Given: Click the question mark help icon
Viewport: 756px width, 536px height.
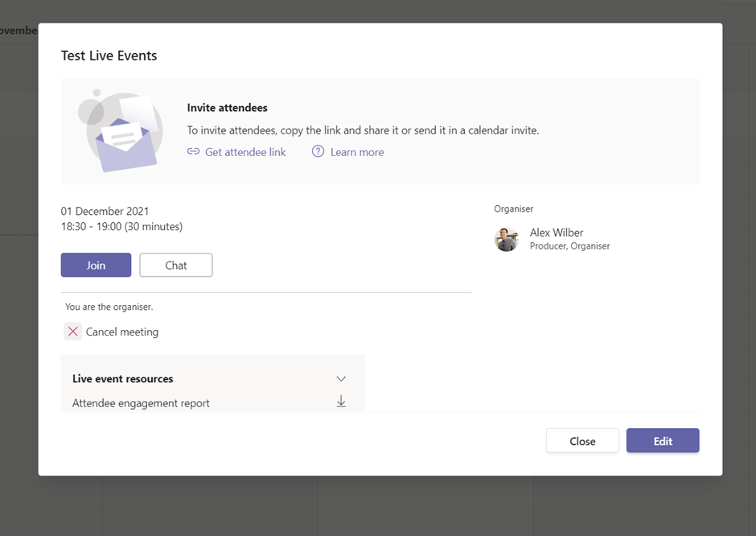Looking at the screenshot, I should 318,151.
